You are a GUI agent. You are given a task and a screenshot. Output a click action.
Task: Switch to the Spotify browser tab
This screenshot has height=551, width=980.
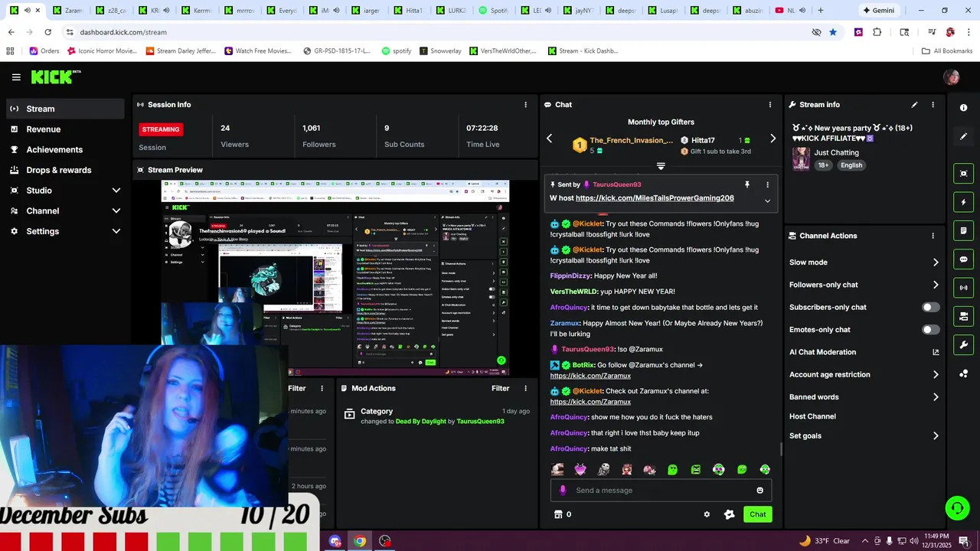(492, 11)
